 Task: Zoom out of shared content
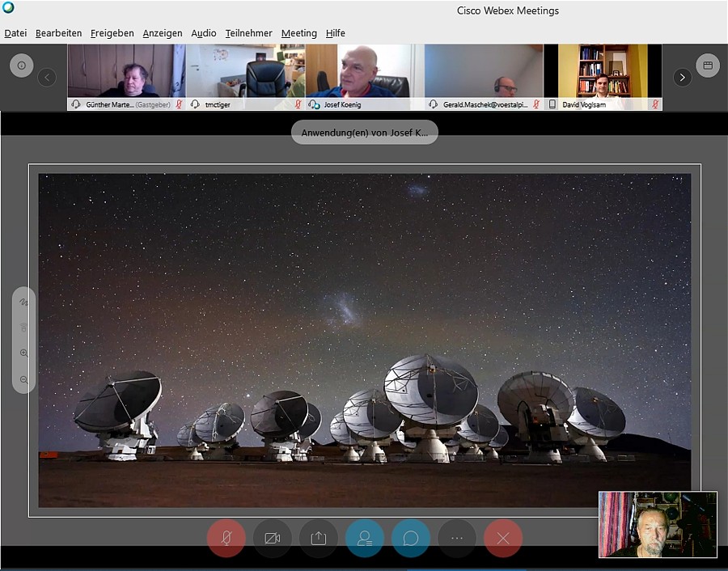[x=23, y=379]
